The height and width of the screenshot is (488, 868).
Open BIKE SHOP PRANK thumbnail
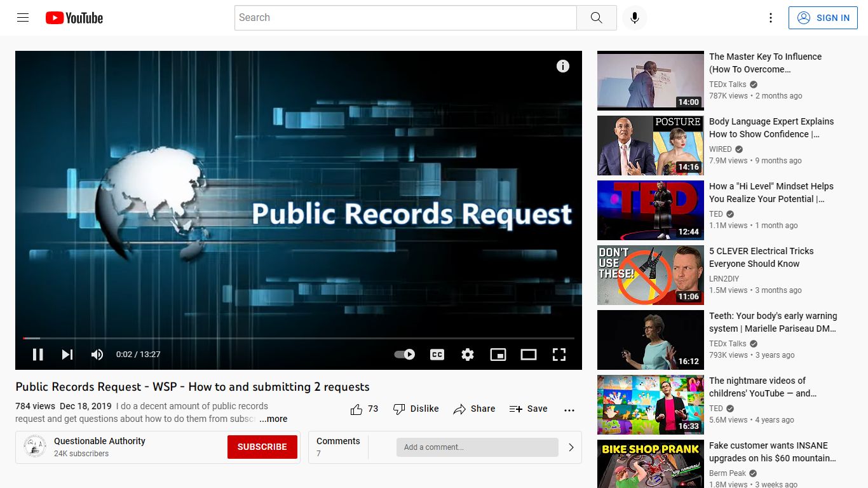coord(651,464)
